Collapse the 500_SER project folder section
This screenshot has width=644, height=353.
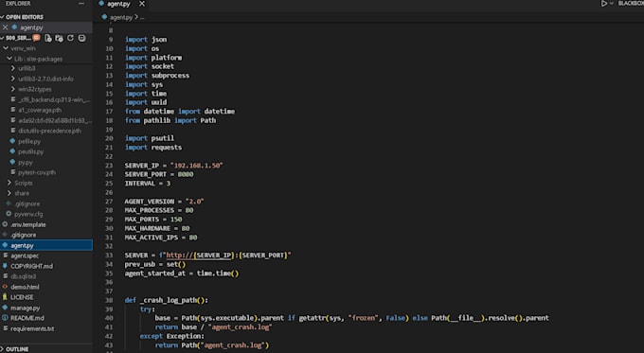[15, 38]
